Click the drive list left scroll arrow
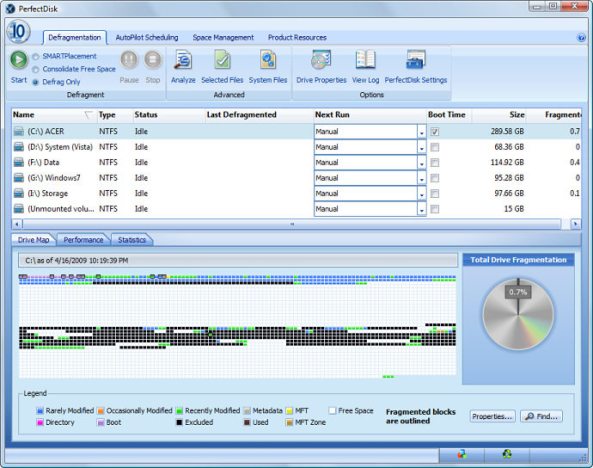This screenshot has width=593, height=468. pos(17,224)
